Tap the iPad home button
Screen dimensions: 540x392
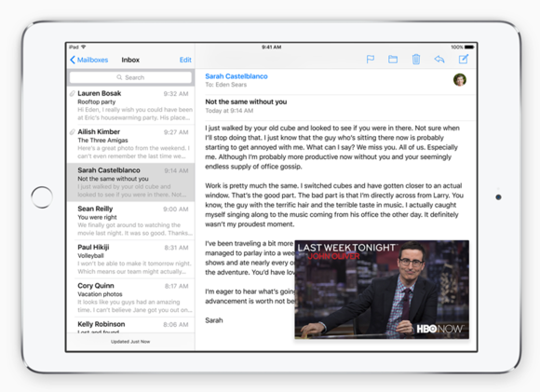[x=42, y=197]
